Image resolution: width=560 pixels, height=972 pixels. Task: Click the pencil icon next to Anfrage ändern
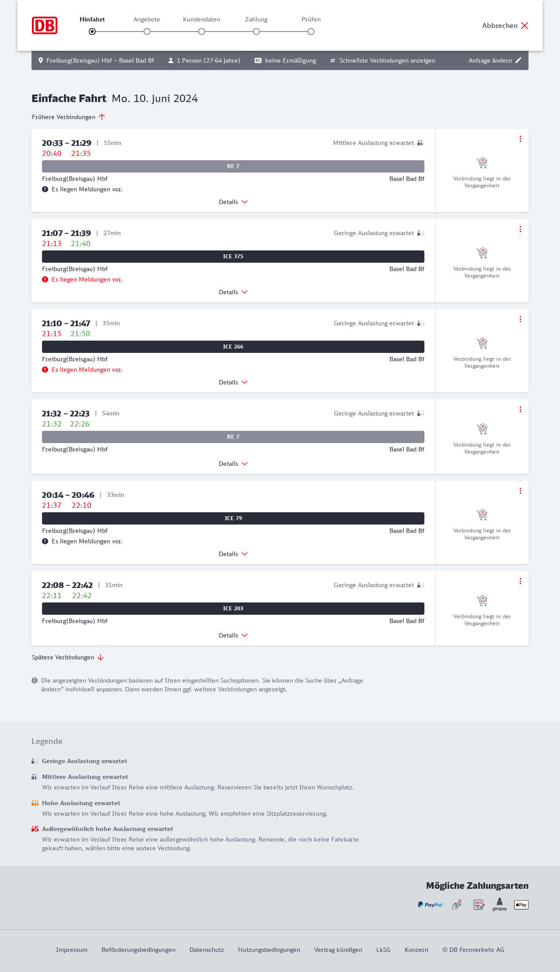click(518, 60)
